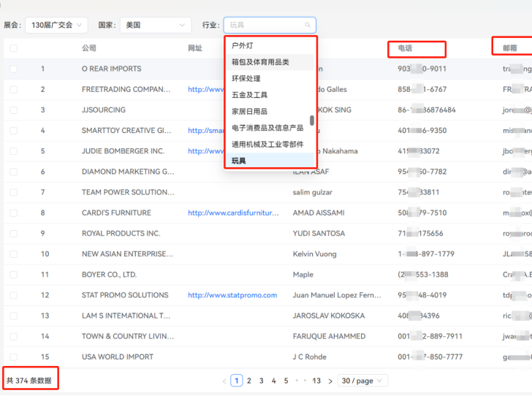Click contact name Kelvin Vuong
This screenshot has width=532, height=396.
(314, 254)
